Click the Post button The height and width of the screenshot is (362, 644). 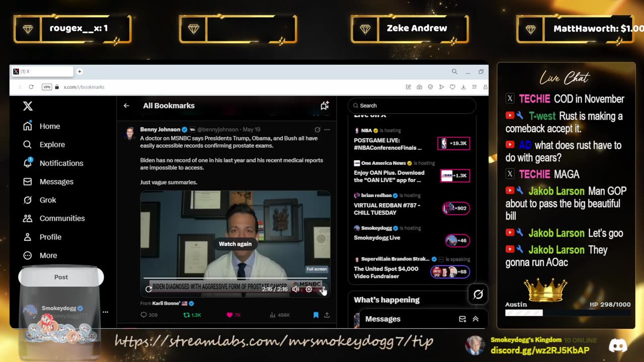pos(61,277)
